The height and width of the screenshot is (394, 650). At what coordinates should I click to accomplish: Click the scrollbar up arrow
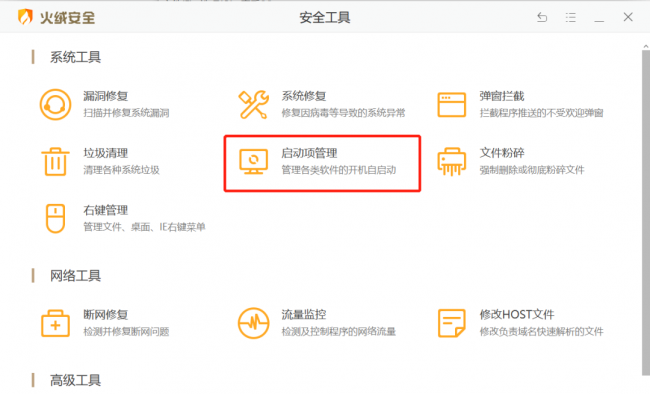click(x=646, y=46)
